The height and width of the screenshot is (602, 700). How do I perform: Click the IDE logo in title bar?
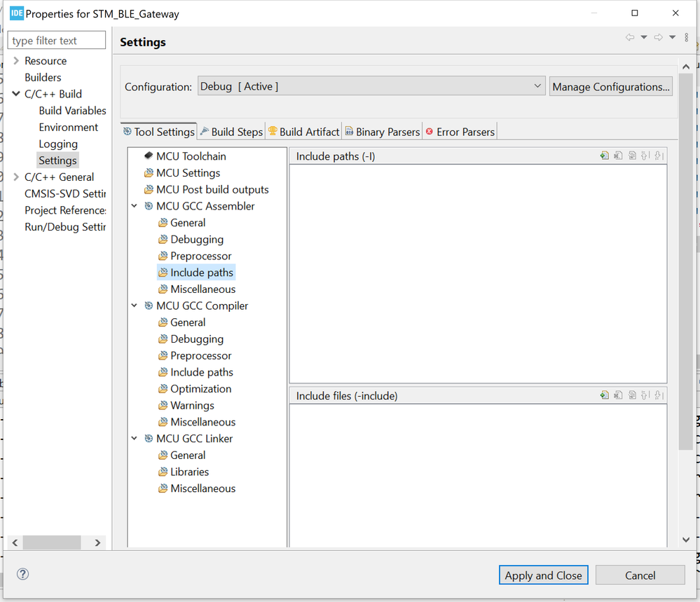pyautogui.click(x=17, y=13)
